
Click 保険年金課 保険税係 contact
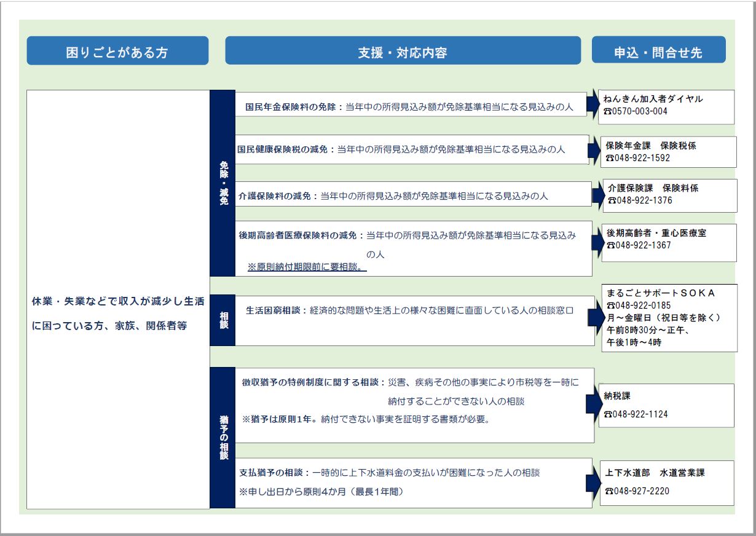(x=668, y=152)
